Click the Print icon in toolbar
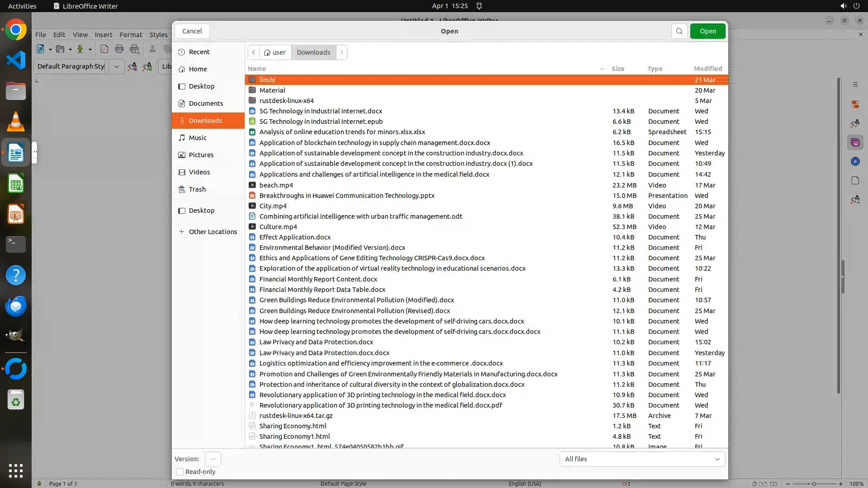 [119, 49]
